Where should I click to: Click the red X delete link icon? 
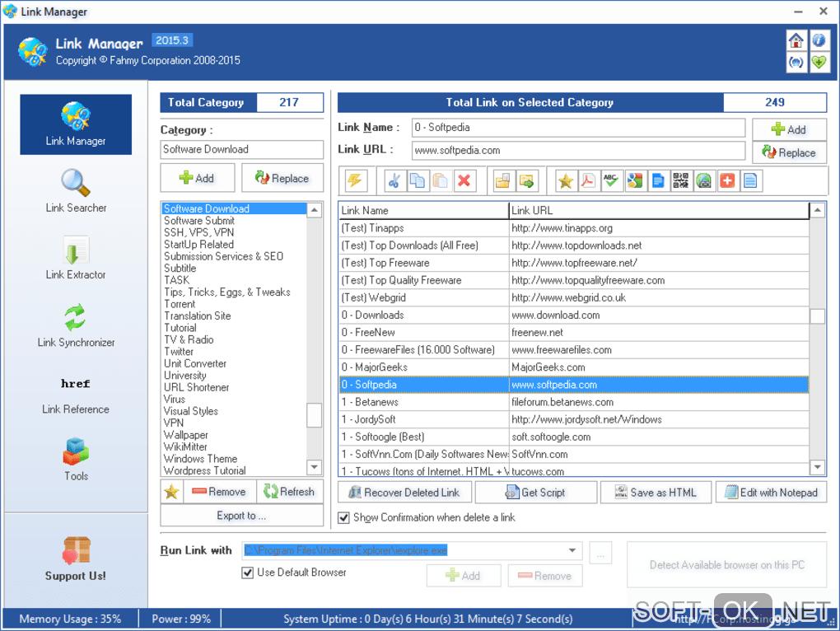[464, 180]
